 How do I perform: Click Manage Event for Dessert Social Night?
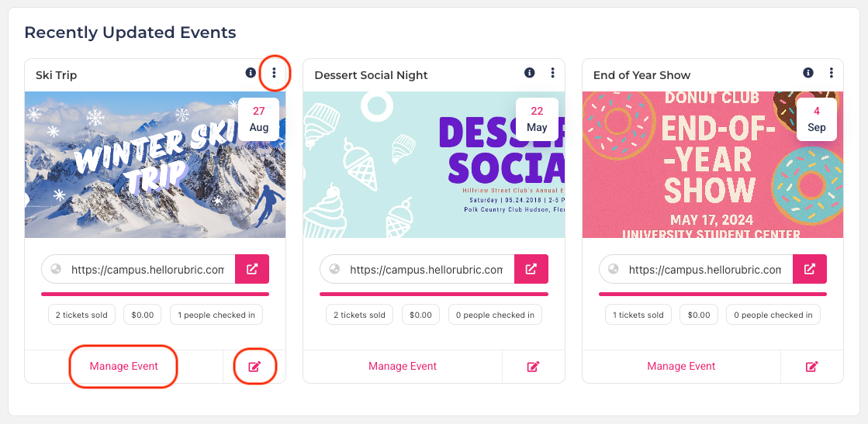[x=403, y=367]
